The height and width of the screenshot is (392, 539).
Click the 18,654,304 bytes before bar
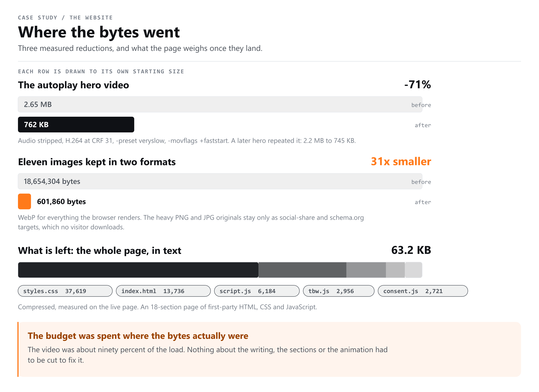(x=220, y=181)
